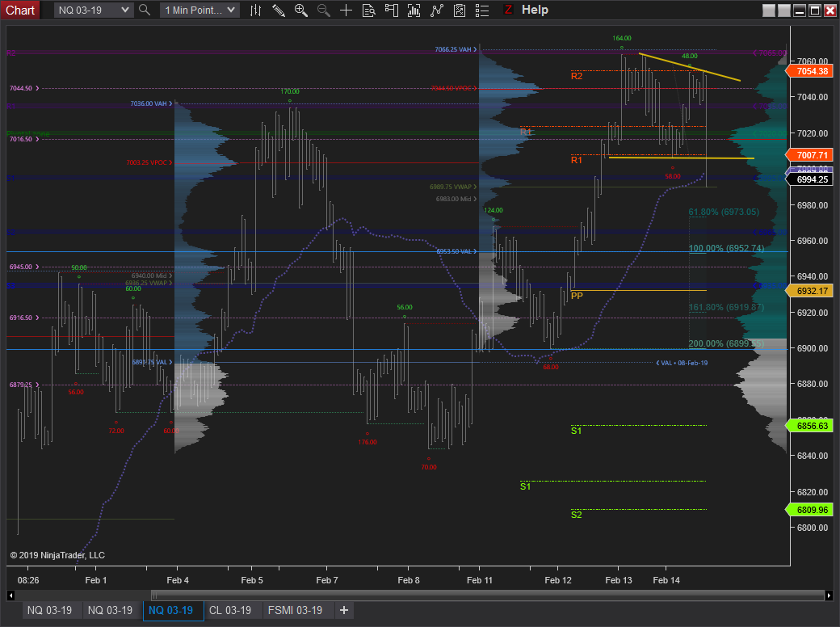Open the 1 Min Point interval dropdown
The height and width of the screenshot is (627, 840).
[x=199, y=11]
